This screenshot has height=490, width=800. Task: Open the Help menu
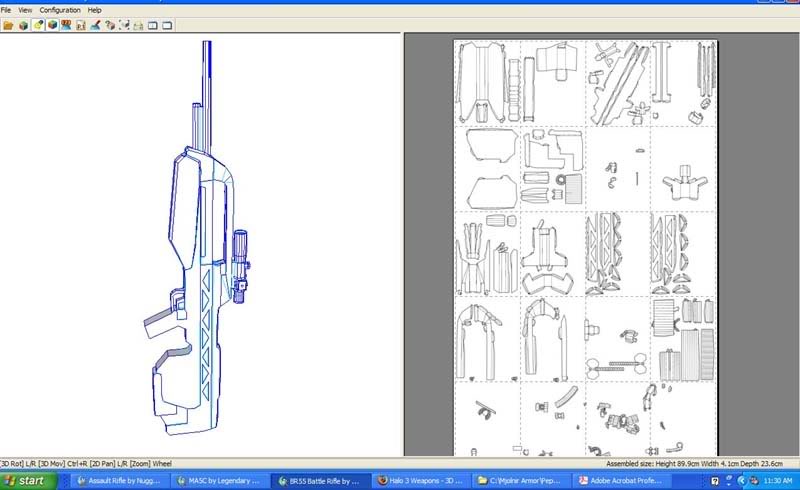tap(94, 10)
